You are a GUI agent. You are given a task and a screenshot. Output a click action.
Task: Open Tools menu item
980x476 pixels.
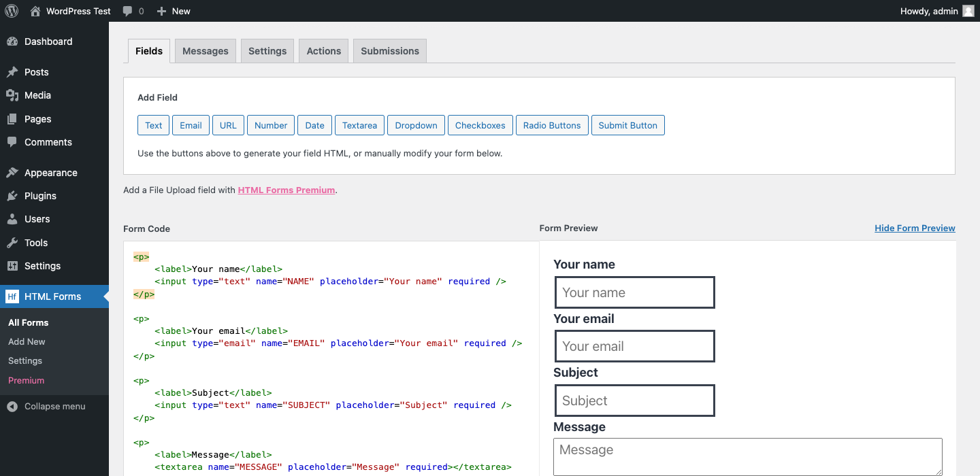tap(54, 243)
